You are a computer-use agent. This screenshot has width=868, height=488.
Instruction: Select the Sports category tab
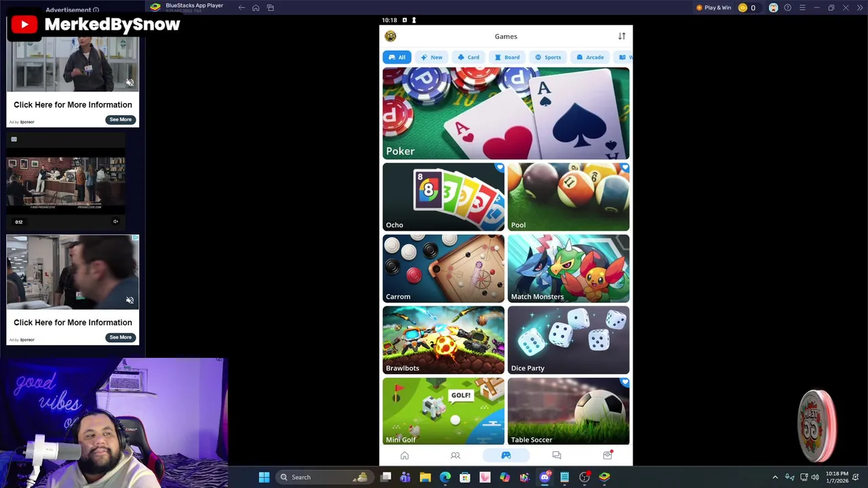[x=548, y=57]
